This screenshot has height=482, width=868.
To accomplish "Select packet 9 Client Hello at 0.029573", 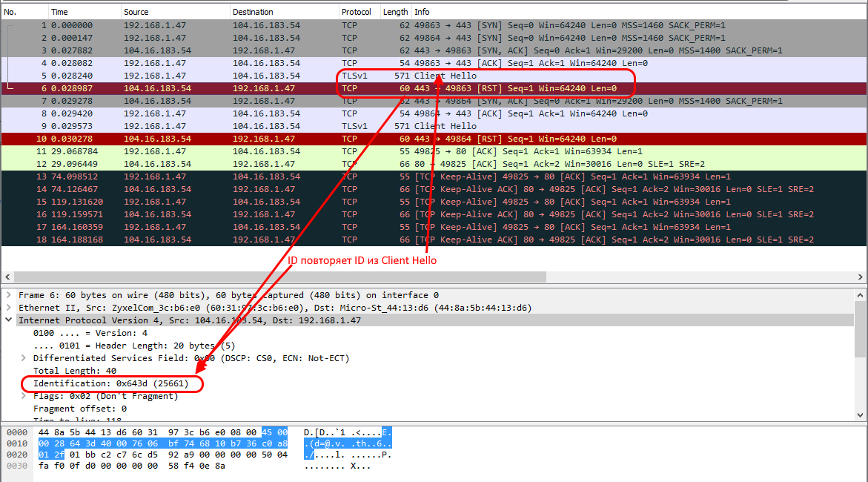I will pos(434,126).
